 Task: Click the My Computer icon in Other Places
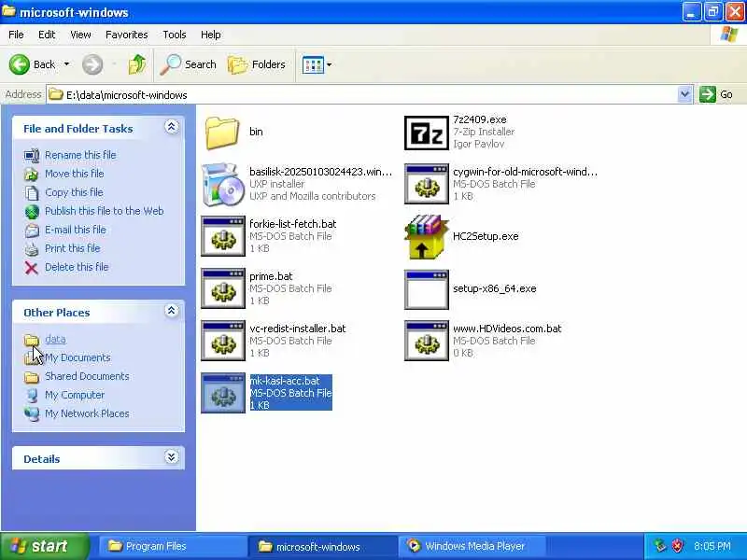tap(32, 395)
